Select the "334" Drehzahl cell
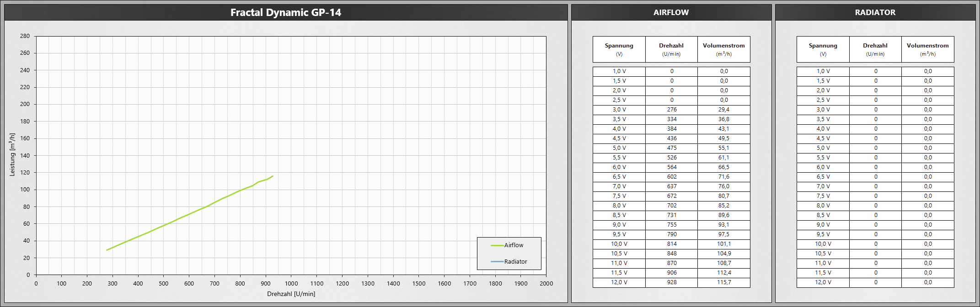The height and width of the screenshot is (307, 980). point(671,119)
